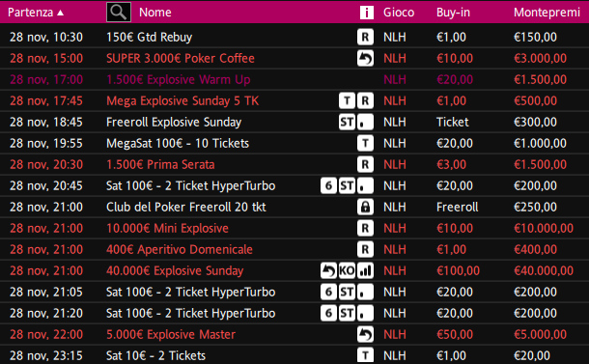Sort by Nome column header

click(155, 13)
